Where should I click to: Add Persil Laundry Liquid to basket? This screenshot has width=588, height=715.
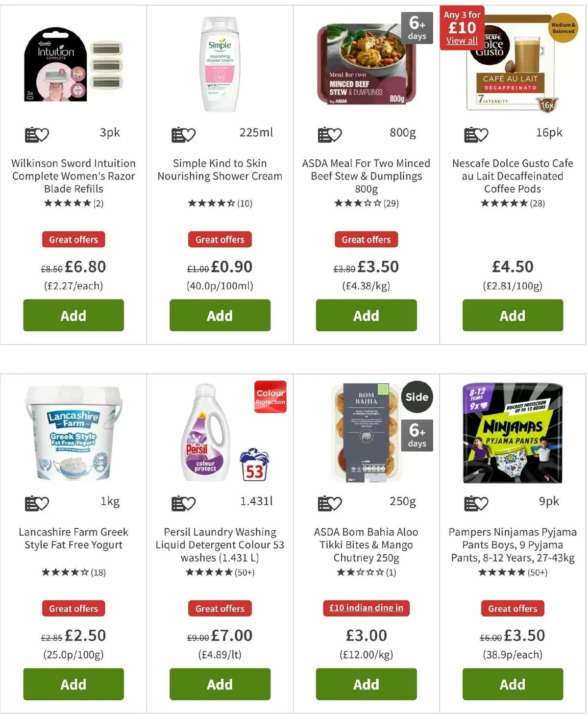220,684
